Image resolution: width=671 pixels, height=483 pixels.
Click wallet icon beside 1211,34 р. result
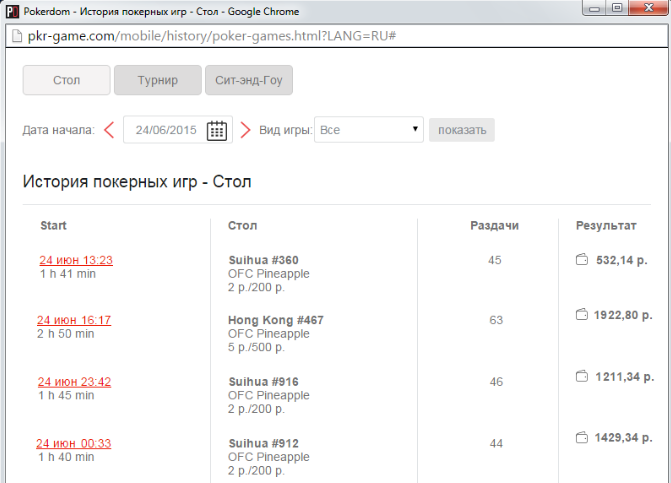tap(582, 376)
